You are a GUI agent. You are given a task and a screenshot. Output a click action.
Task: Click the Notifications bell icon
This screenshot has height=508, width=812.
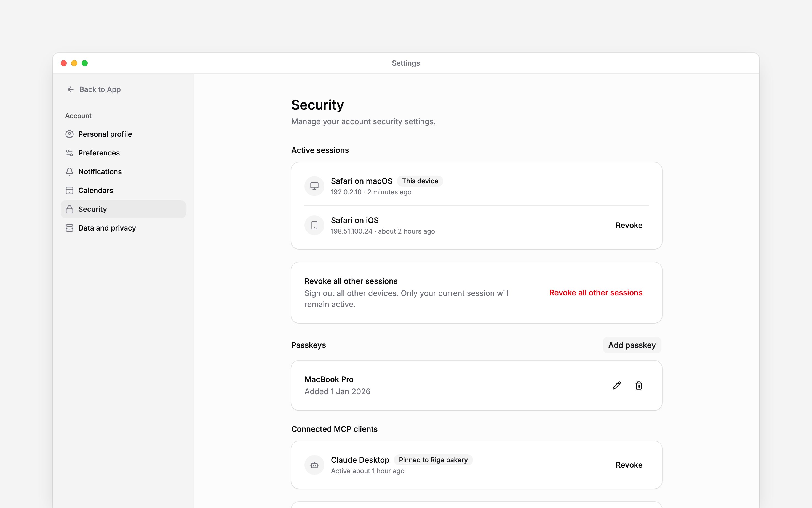[70, 172]
